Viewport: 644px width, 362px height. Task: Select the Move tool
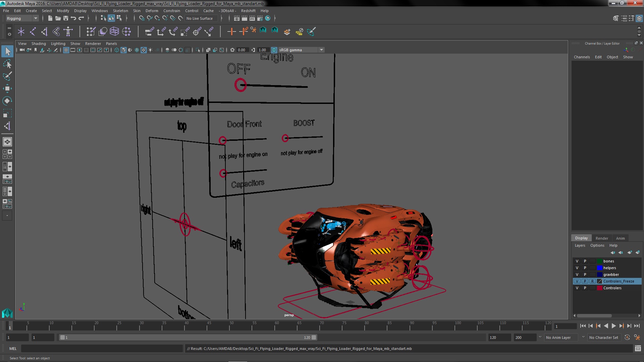tap(7, 88)
